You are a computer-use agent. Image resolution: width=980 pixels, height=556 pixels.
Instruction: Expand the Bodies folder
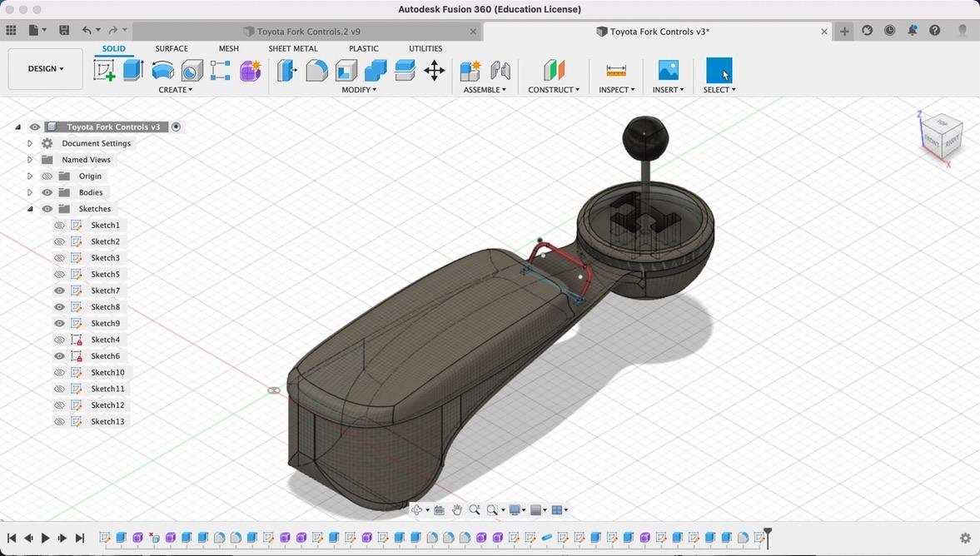pos(29,192)
